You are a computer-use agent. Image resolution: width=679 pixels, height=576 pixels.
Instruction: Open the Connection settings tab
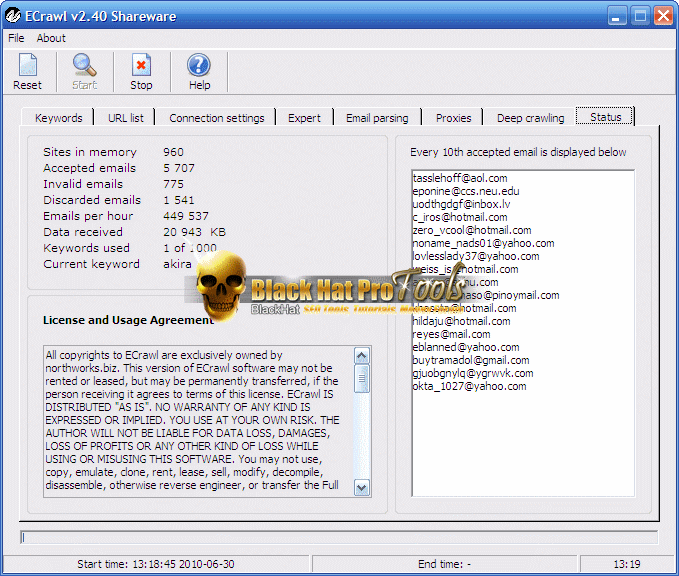217,118
